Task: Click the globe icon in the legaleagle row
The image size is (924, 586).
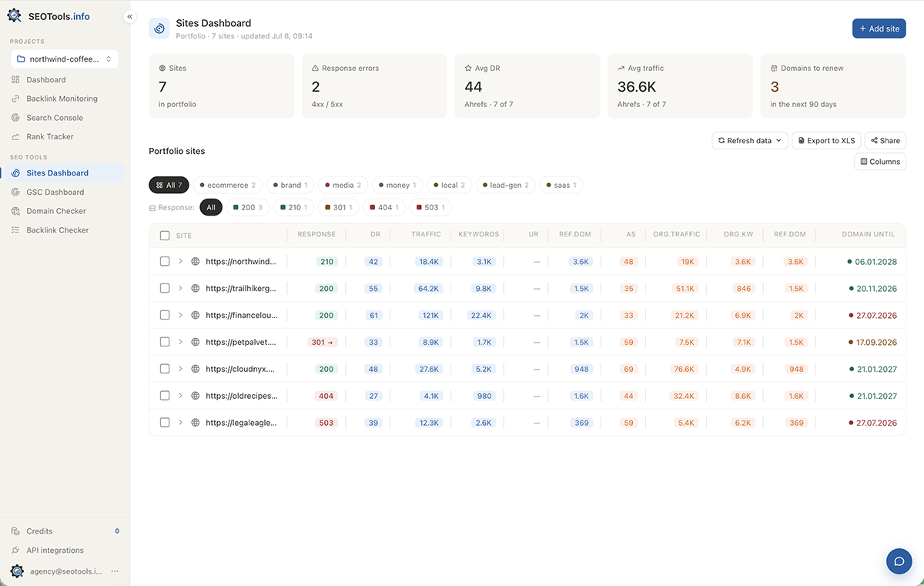Action: (x=196, y=423)
